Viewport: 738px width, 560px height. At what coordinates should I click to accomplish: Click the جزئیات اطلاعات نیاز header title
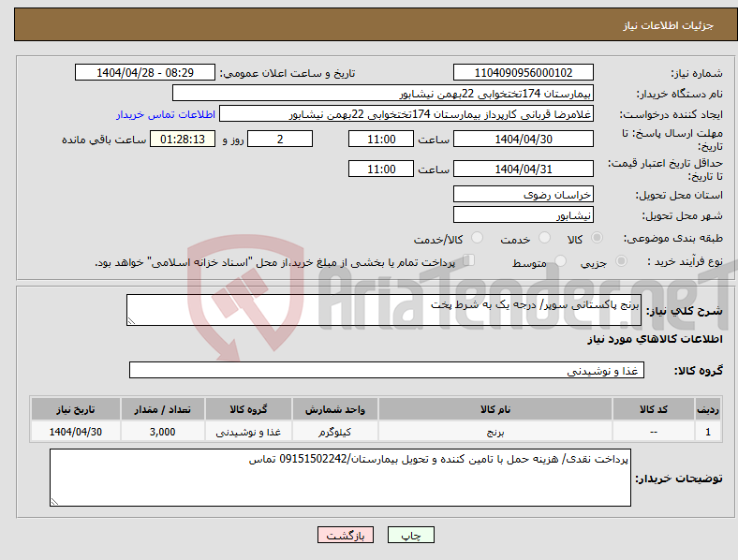point(669,25)
